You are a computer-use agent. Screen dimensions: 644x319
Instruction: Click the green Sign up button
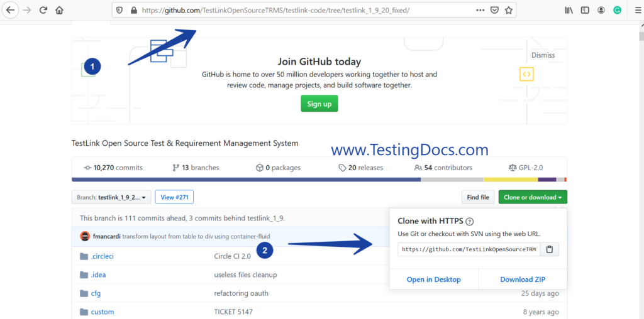(x=319, y=104)
